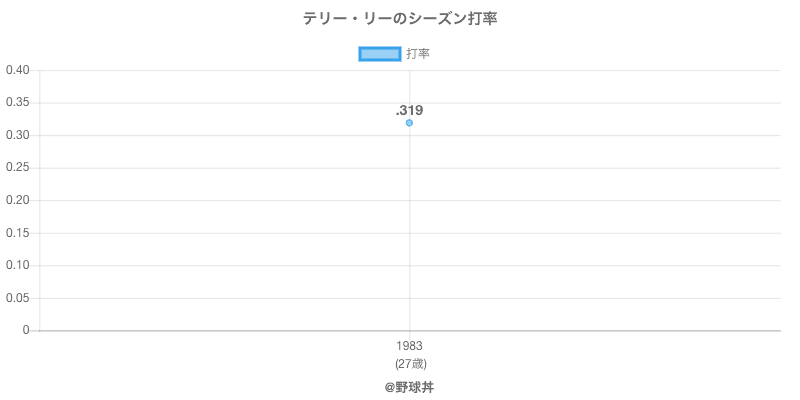
Task: Click the 0.05 y-axis tick label
Action: [17, 298]
